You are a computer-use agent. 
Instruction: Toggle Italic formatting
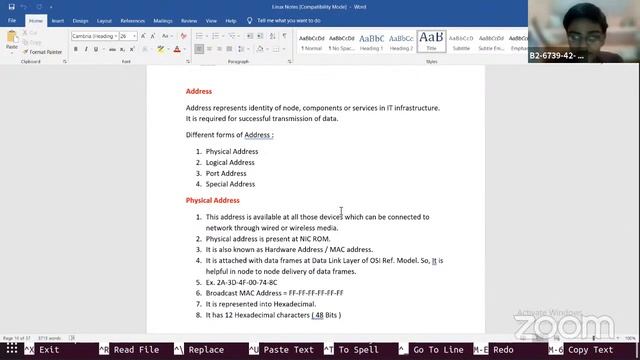[x=86, y=49]
